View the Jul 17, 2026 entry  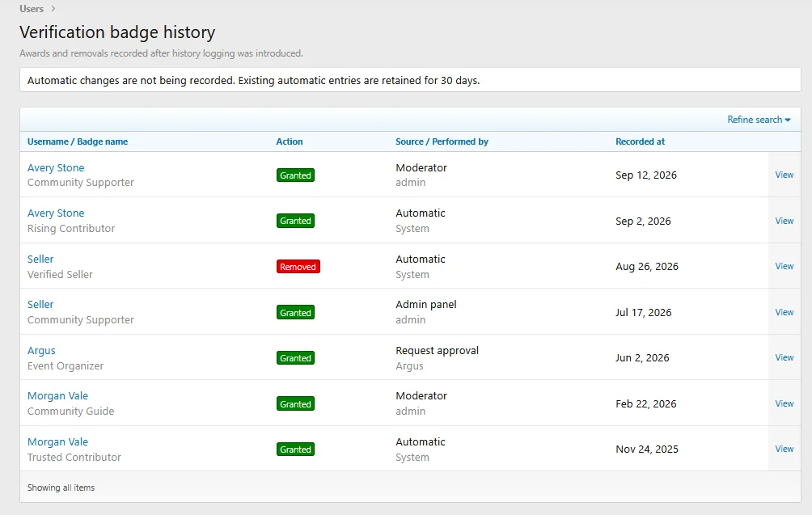pos(784,312)
